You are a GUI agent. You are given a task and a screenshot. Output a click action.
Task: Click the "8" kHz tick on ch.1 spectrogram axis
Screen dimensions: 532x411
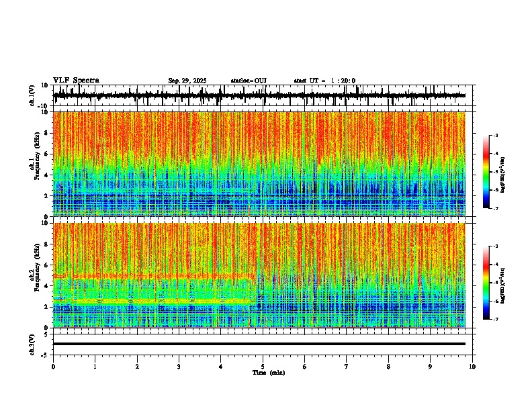click(x=47, y=133)
